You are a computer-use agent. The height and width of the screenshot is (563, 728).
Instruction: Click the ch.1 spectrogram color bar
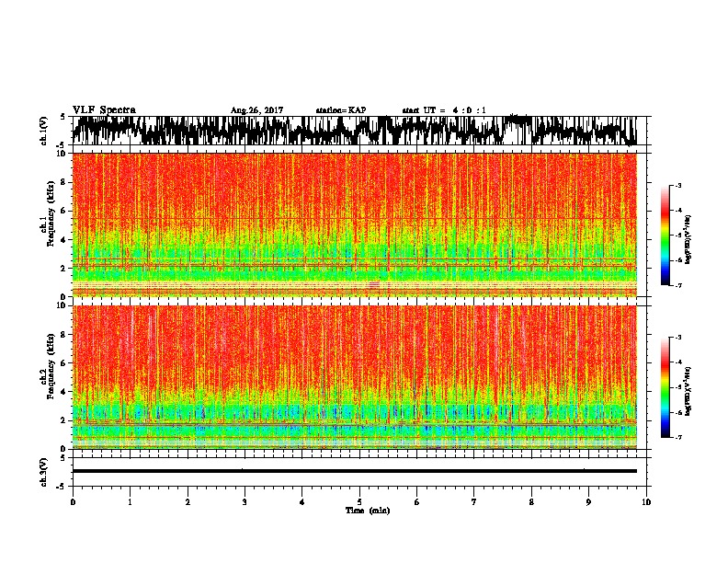pyautogui.click(x=665, y=236)
